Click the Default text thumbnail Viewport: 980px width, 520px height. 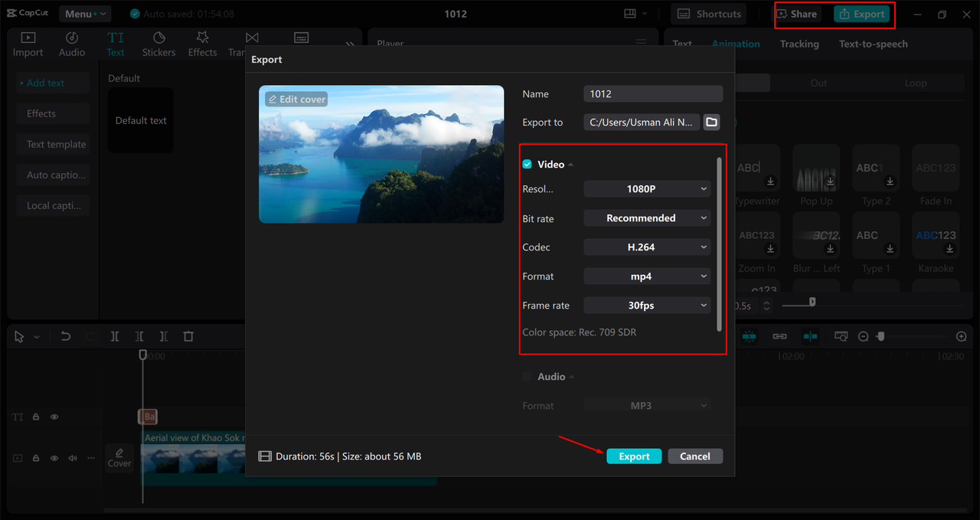point(141,120)
